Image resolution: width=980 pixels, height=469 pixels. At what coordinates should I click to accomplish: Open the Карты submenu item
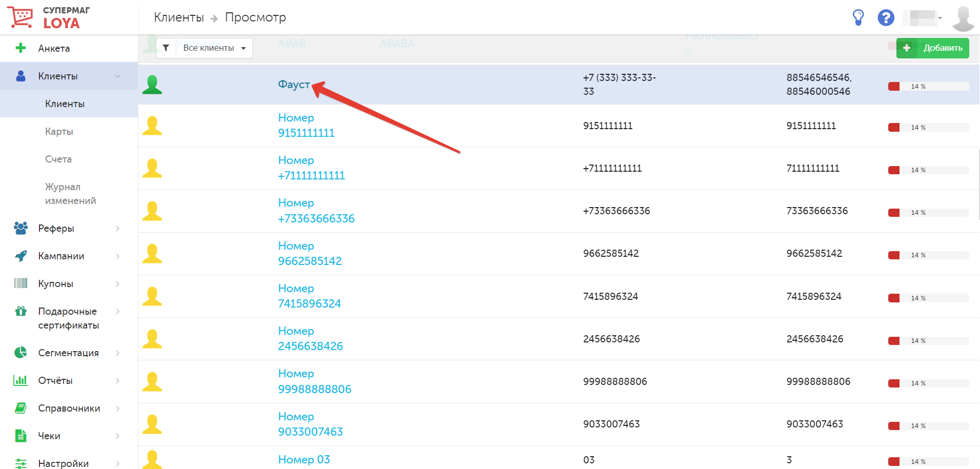coord(59,131)
